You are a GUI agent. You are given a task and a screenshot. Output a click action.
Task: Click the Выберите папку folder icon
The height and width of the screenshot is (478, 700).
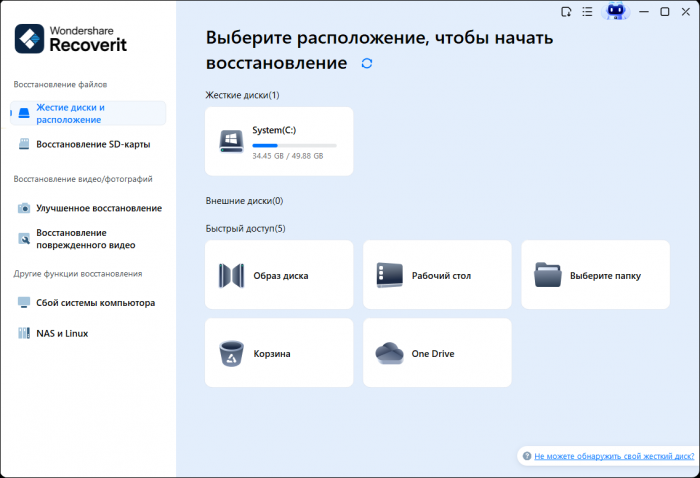point(548,275)
